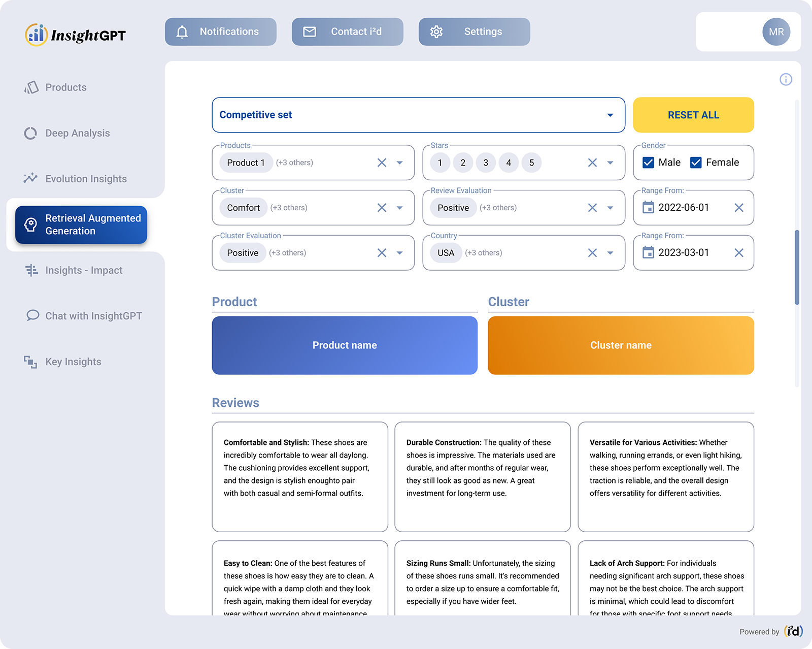
Task: Uncheck the Male gender checkbox
Action: [648, 163]
